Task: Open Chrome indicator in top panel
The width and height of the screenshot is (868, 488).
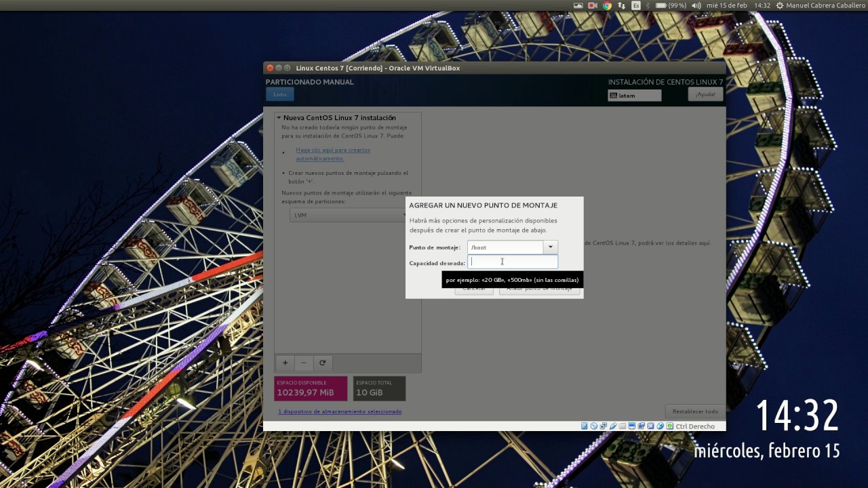Action: click(607, 5)
